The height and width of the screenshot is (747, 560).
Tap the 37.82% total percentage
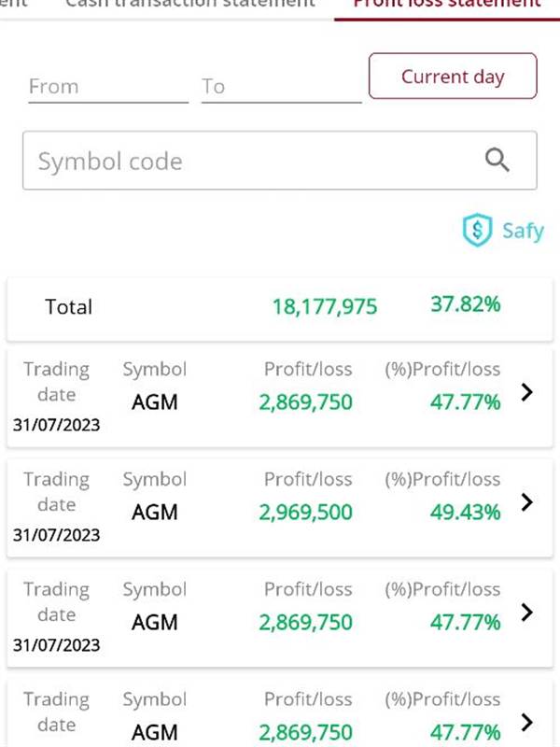pos(466,304)
